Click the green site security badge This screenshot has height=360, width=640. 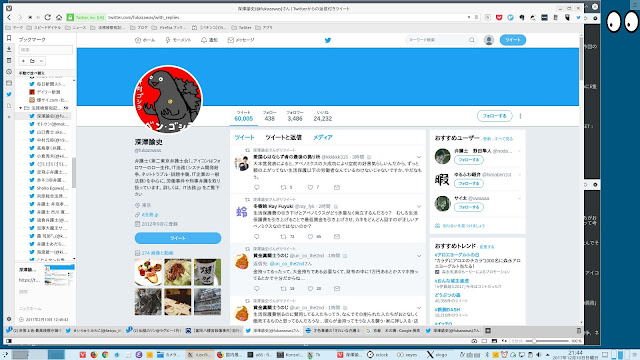tap(86, 18)
